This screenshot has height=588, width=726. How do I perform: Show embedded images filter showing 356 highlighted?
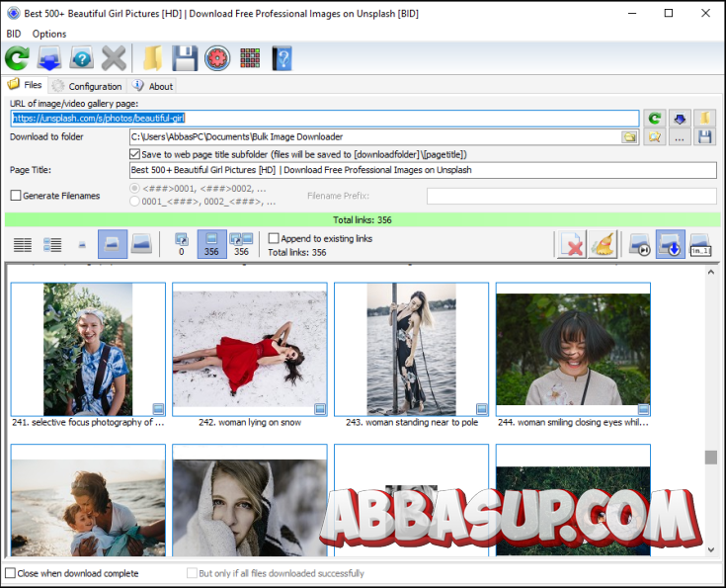[211, 244]
